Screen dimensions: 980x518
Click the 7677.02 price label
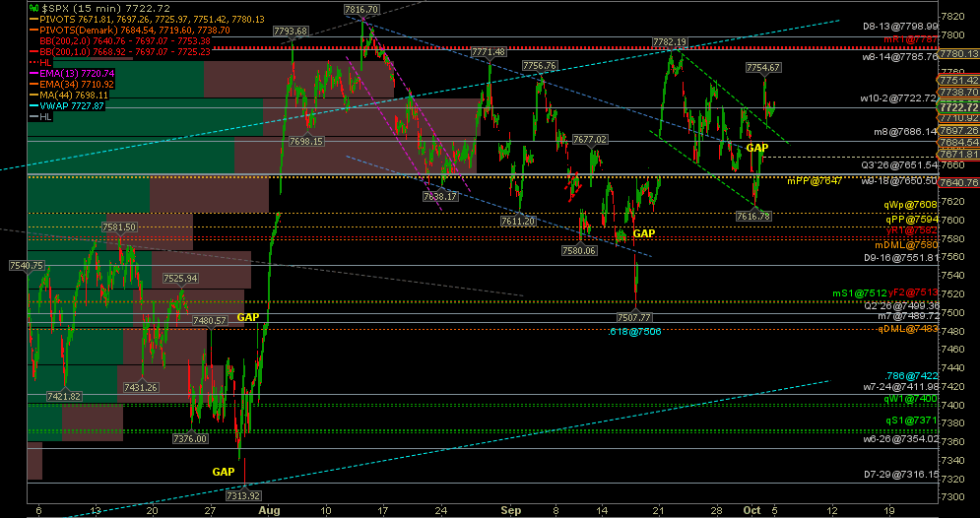(590, 139)
